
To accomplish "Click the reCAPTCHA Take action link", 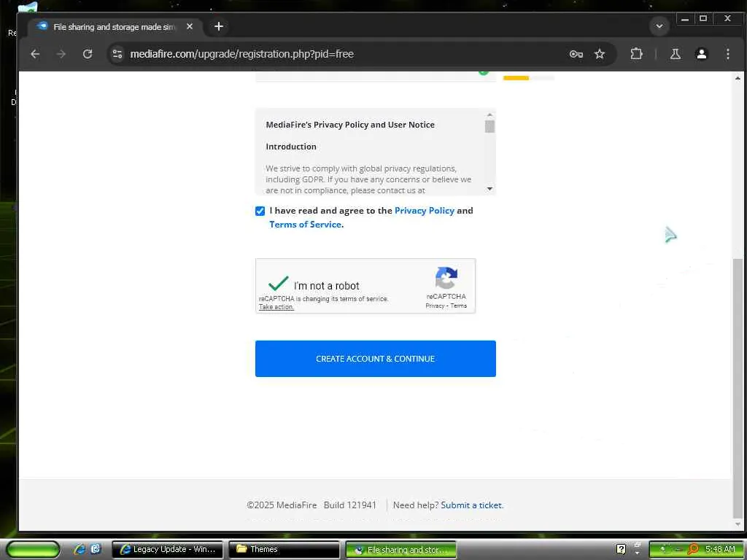I will click(x=276, y=307).
